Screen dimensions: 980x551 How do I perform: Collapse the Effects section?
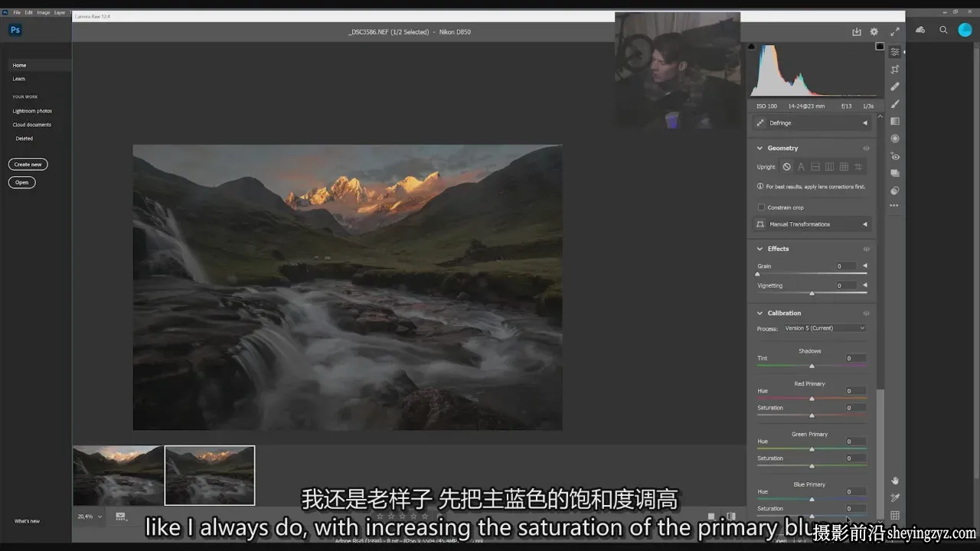760,249
